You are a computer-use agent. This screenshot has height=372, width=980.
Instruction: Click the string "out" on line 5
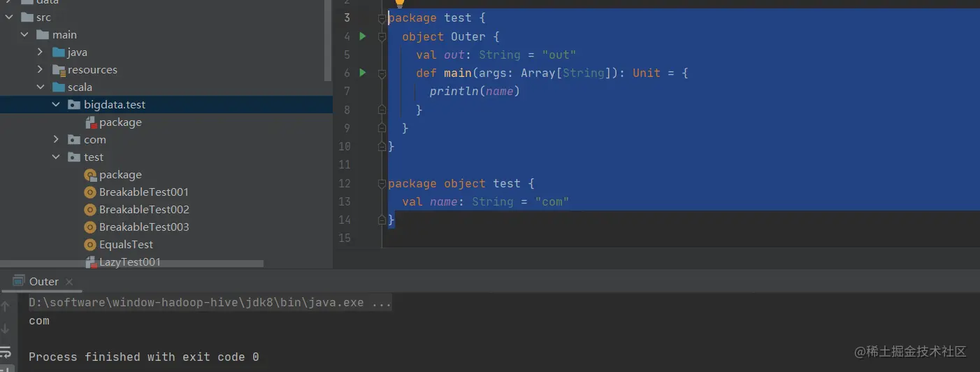point(559,55)
